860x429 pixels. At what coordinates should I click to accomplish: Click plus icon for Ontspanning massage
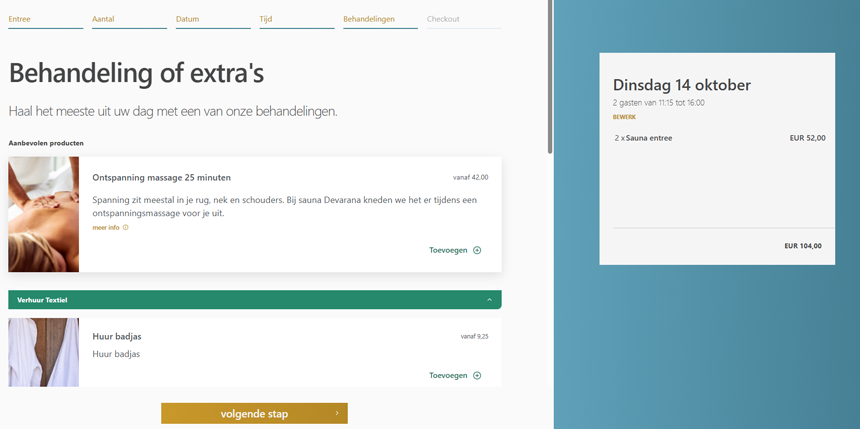[477, 250]
